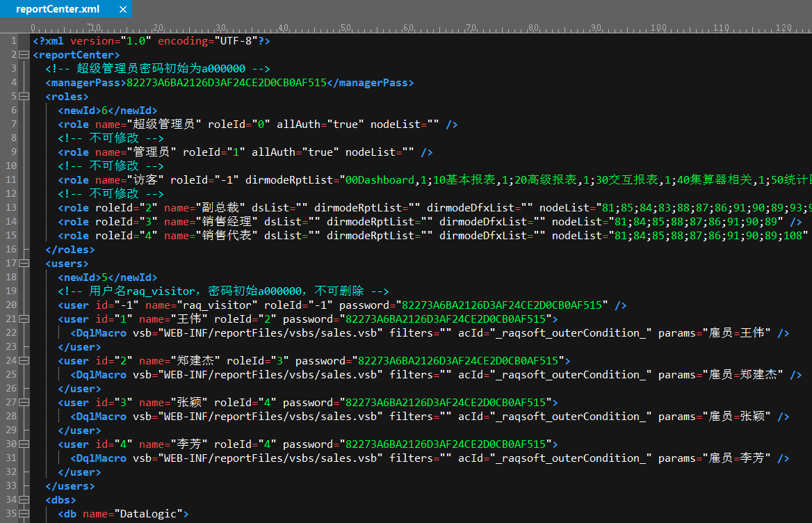Click the ruler at column 50
This screenshot has width=812, height=523.
tap(346, 28)
